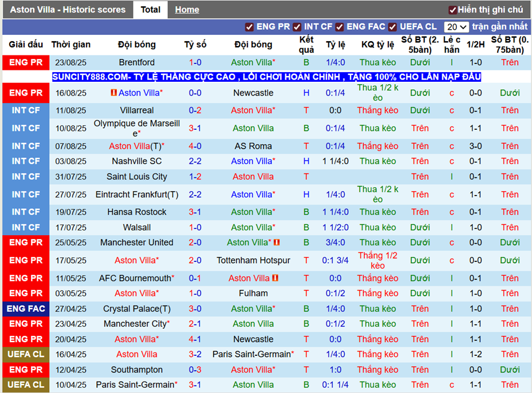Click red card icon in AFC Bournemouth row
532x393 pixels.
click(275, 278)
